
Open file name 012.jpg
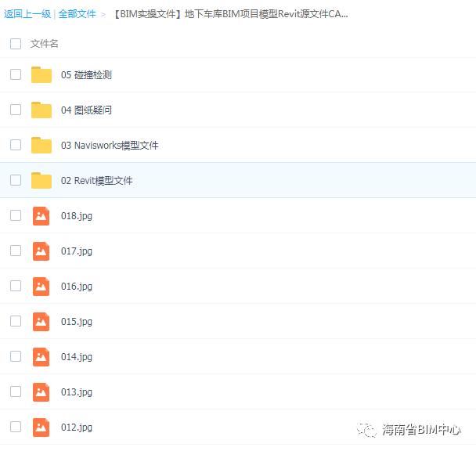[x=77, y=428]
